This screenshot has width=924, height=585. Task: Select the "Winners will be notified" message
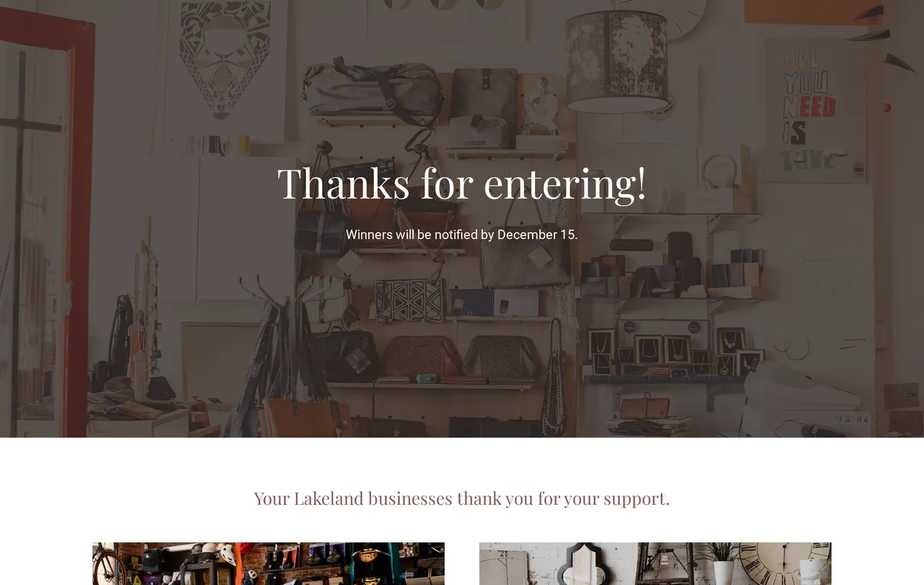tap(462, 235)
